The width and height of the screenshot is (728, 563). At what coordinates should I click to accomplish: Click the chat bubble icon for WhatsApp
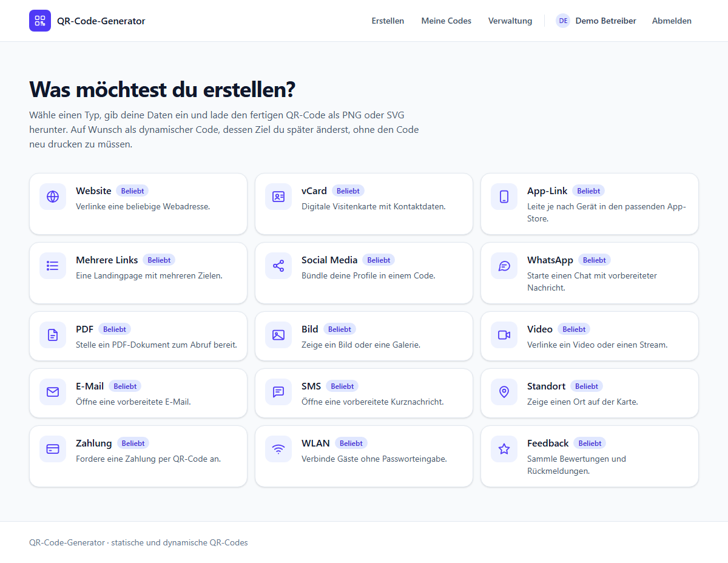[504, 266]
